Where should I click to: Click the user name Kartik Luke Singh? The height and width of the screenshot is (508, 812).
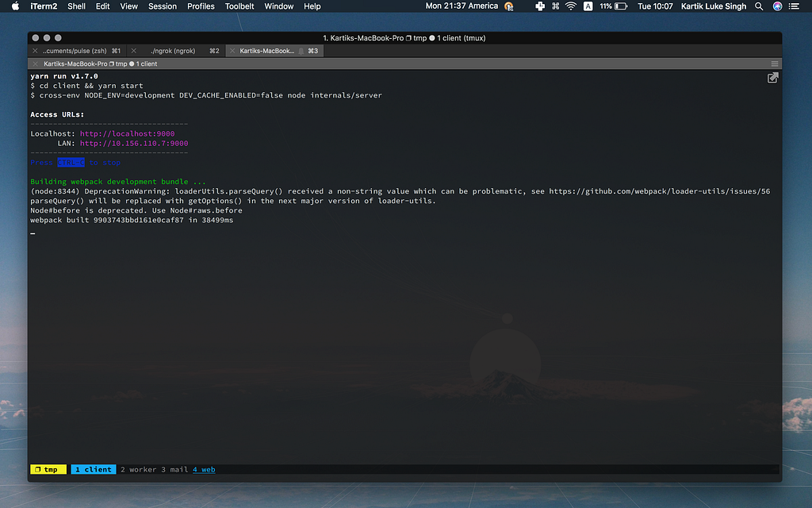[x=713, y=6]
